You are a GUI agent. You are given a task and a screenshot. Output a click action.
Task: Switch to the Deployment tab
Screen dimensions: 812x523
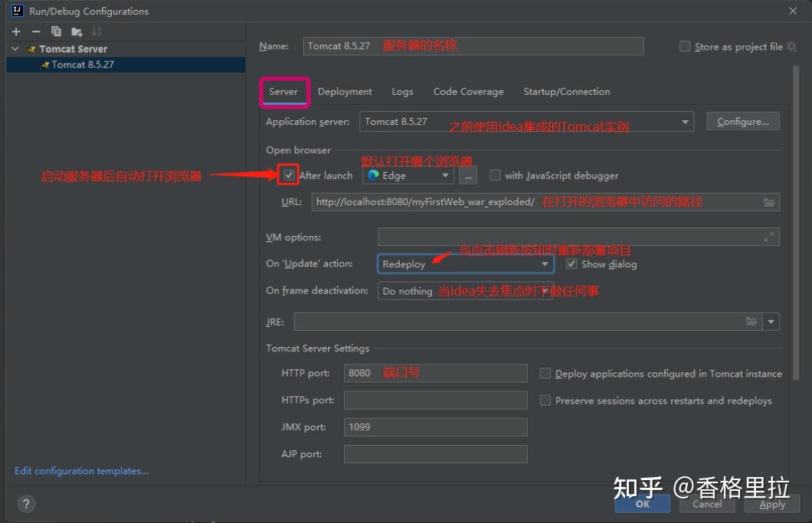pyautogui.click(x=344, y=91)
